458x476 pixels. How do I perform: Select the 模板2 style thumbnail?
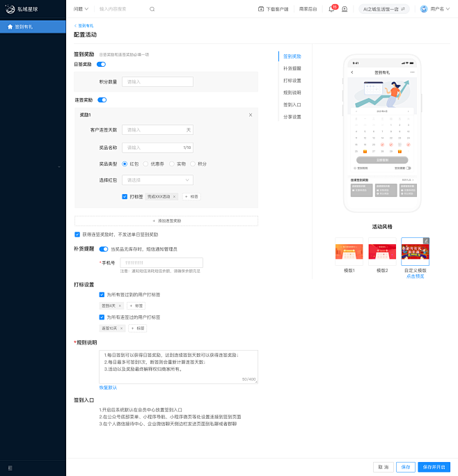click(382, 252)
